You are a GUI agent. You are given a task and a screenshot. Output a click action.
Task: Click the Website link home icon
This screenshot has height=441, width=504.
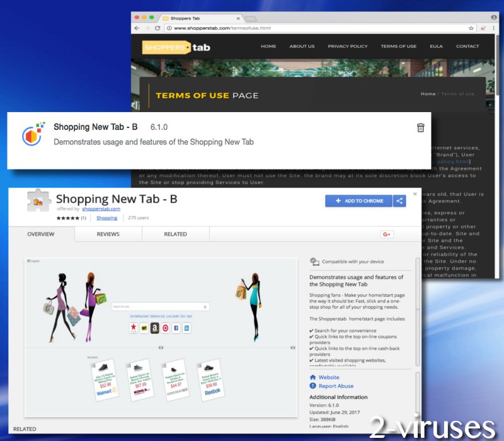[x=313, y=377]
